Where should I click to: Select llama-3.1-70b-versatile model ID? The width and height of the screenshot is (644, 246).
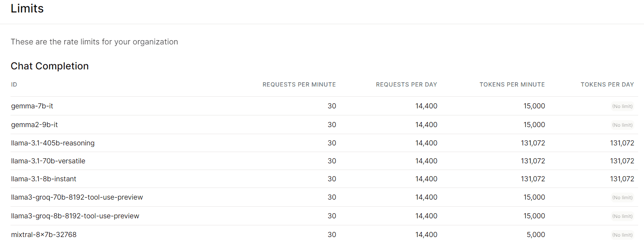[x=48, y=161]
